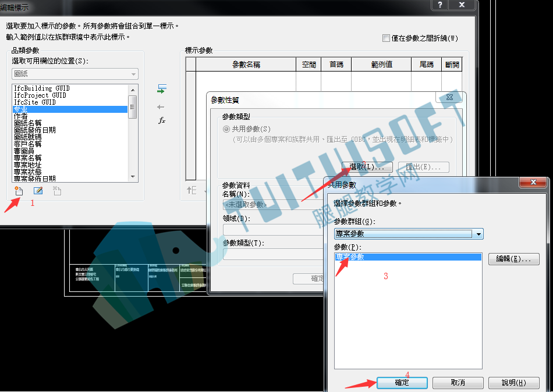Viewport: 553px width, 392px height.
Task: Click the 匯出(E)... button
Action: click(x=424, y=167)
